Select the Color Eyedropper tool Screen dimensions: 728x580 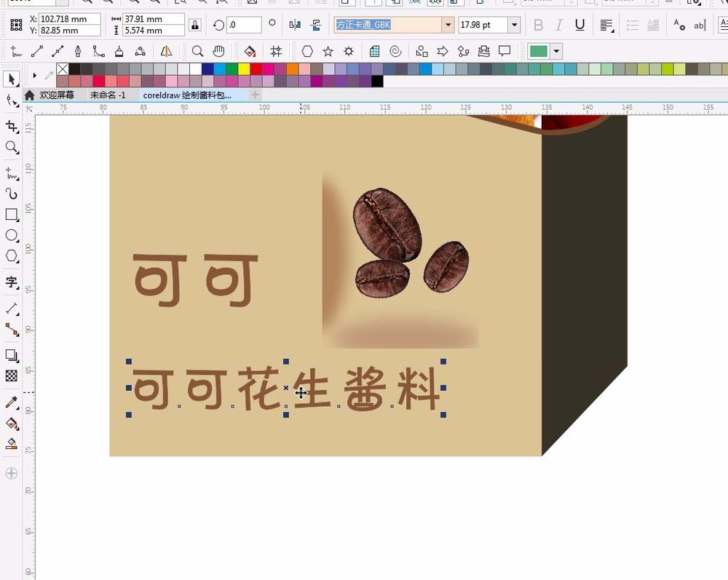[x=12, y=402]
